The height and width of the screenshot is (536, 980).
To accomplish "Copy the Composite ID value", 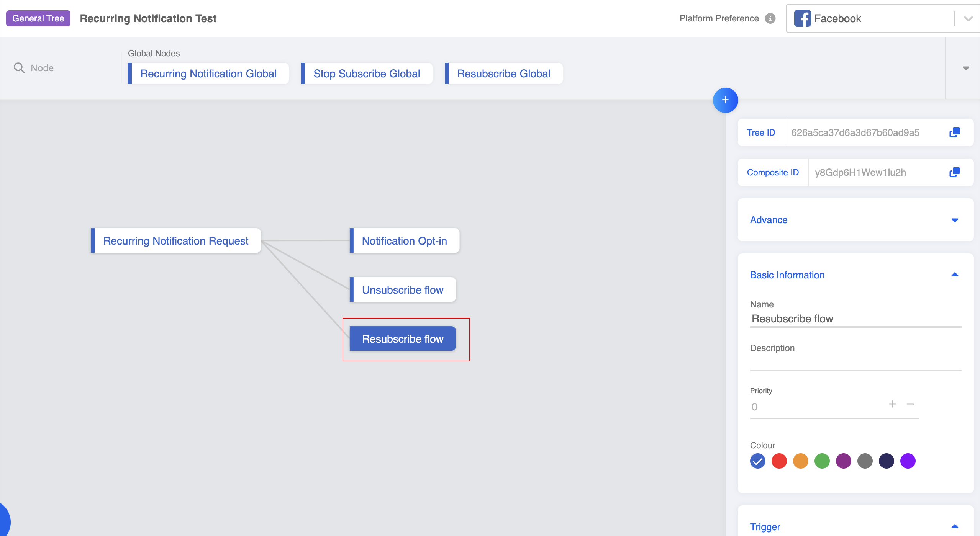I will pyautogui.click(x=954, y=172).
